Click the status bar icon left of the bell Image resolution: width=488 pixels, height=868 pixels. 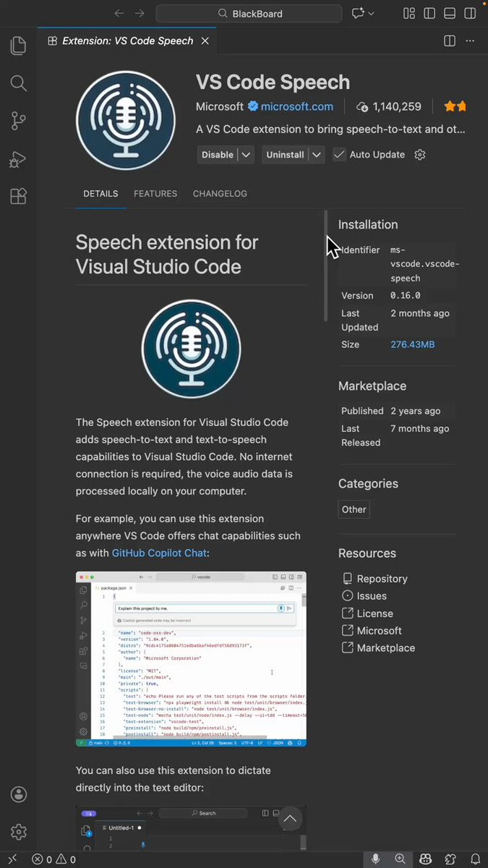(x=450, y=859)
